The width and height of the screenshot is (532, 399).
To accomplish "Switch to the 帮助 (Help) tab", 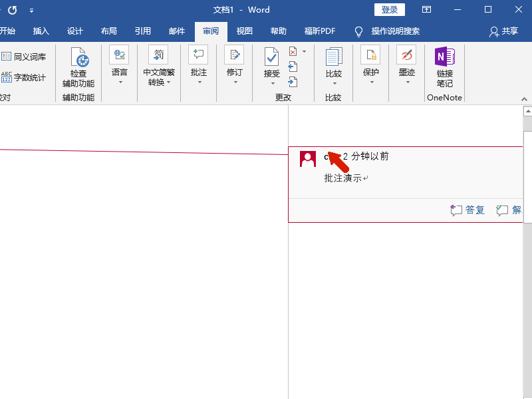I will click(x=279, y=31).
